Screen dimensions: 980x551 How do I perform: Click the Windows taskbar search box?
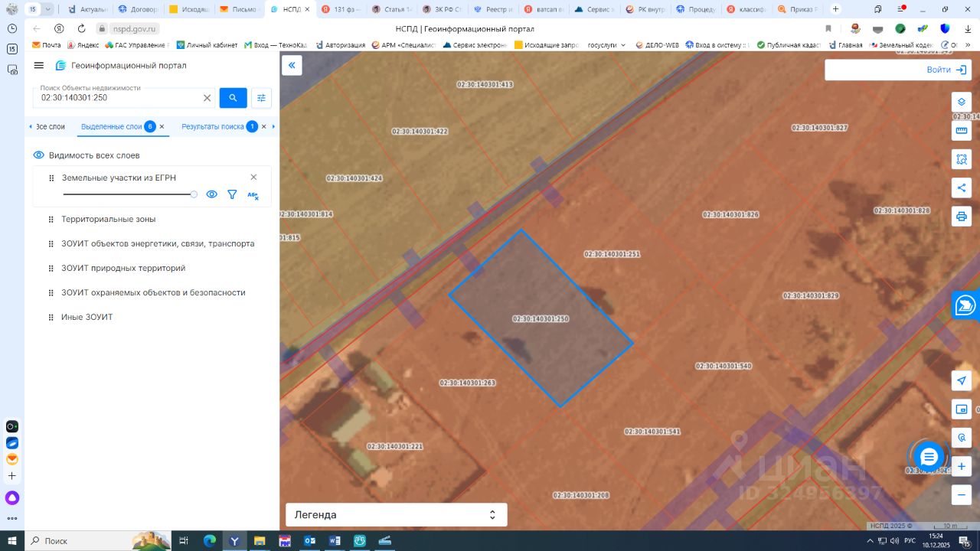(100, 541)
